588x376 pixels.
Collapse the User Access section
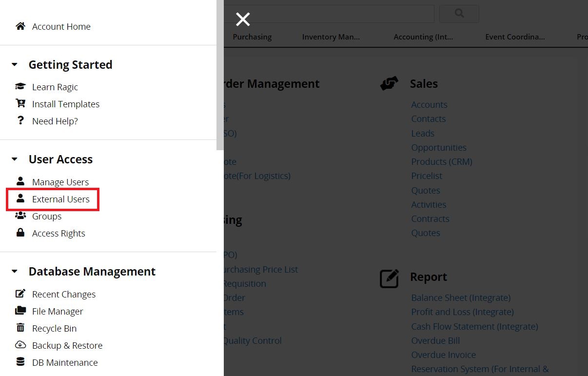[14, 159]
